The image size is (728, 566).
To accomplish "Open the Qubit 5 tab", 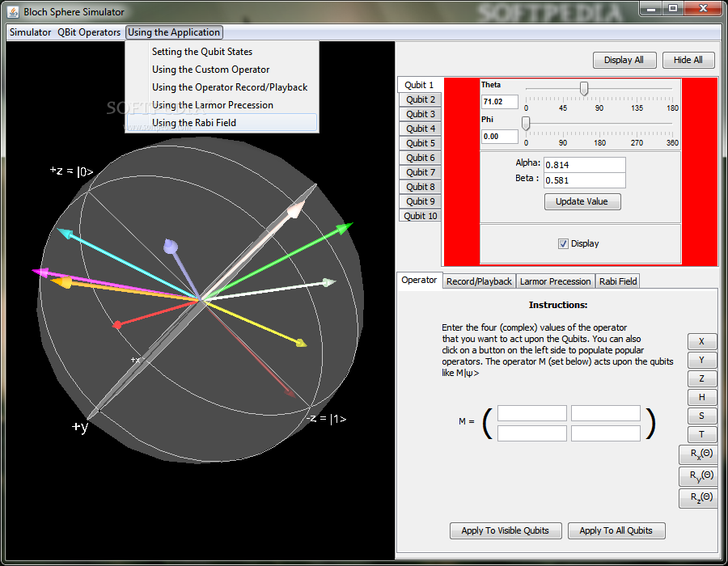I will [420, 143].
